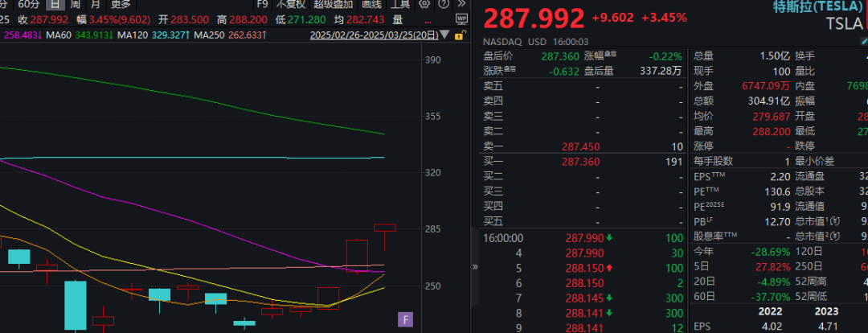Click the +3.45% change percent

coord(665,17)
